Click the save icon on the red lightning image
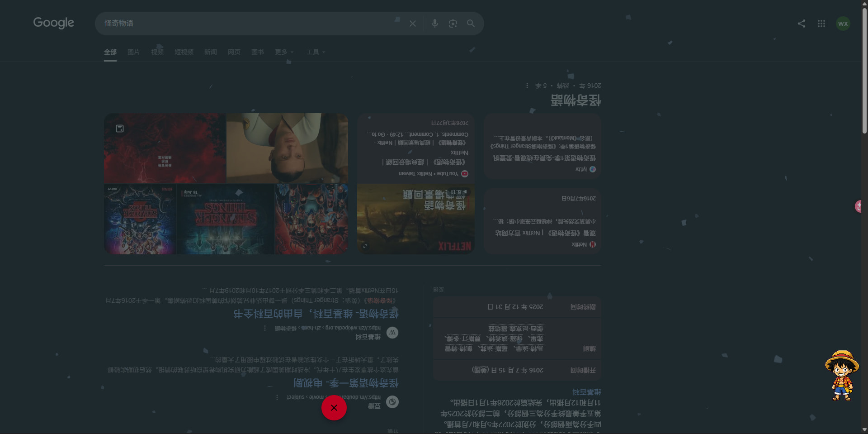 120,129
